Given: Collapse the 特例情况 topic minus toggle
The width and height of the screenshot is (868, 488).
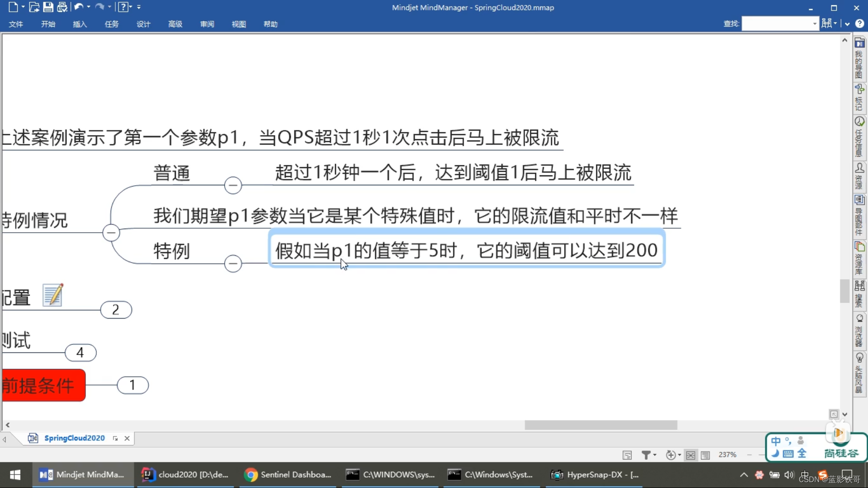Looking at the screenshot, I should coord(111,233).
